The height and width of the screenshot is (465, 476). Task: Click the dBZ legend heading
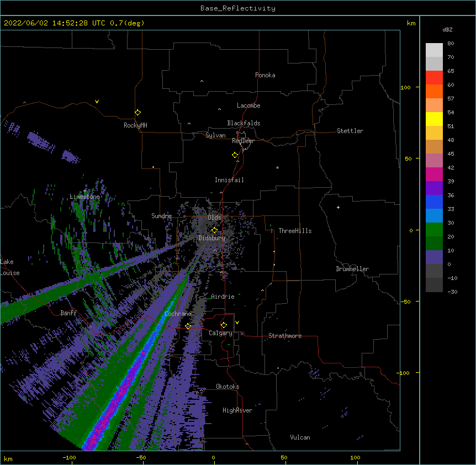tap(447, 29)
